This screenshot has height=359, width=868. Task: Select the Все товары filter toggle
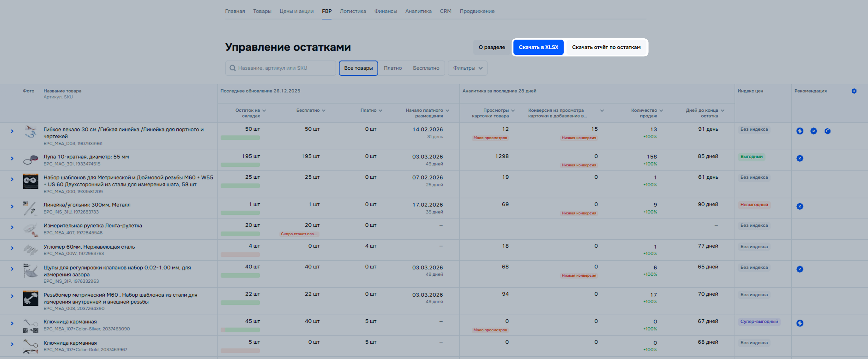tap(358, 68)
